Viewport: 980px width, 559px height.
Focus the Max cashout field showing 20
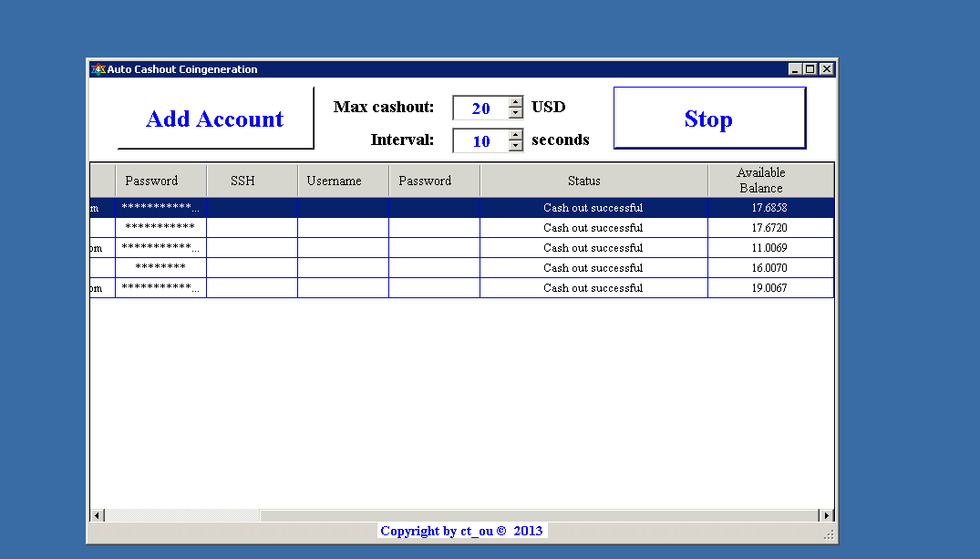[480, 108]
